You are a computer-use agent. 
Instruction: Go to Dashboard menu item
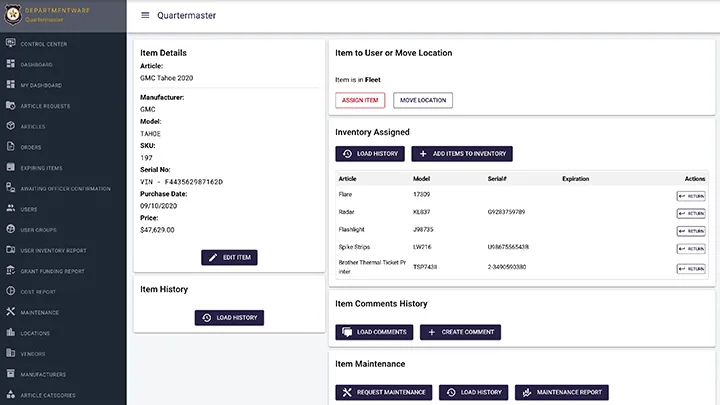point(36,65)
